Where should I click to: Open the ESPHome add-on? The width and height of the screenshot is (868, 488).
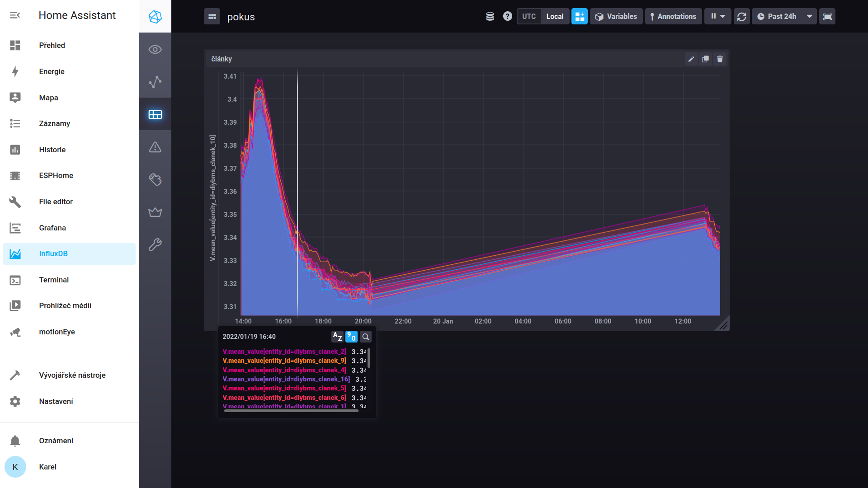point(69,175)
